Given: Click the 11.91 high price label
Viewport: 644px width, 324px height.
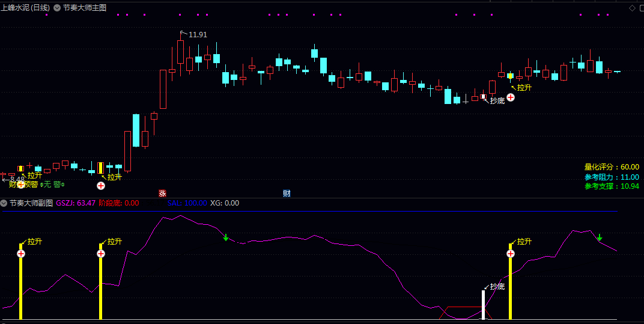Looking at the screenshot, I should pyautogui.click(x=198, y=35).
